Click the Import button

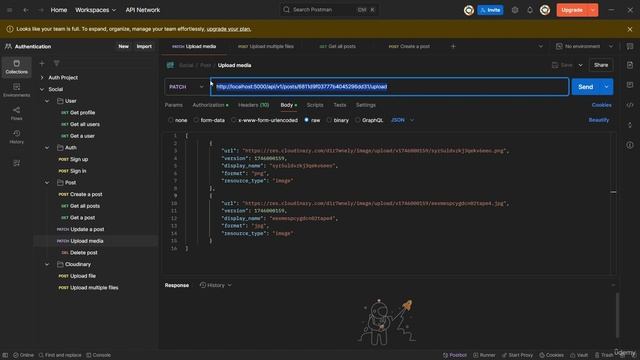(x=144, y=47)
